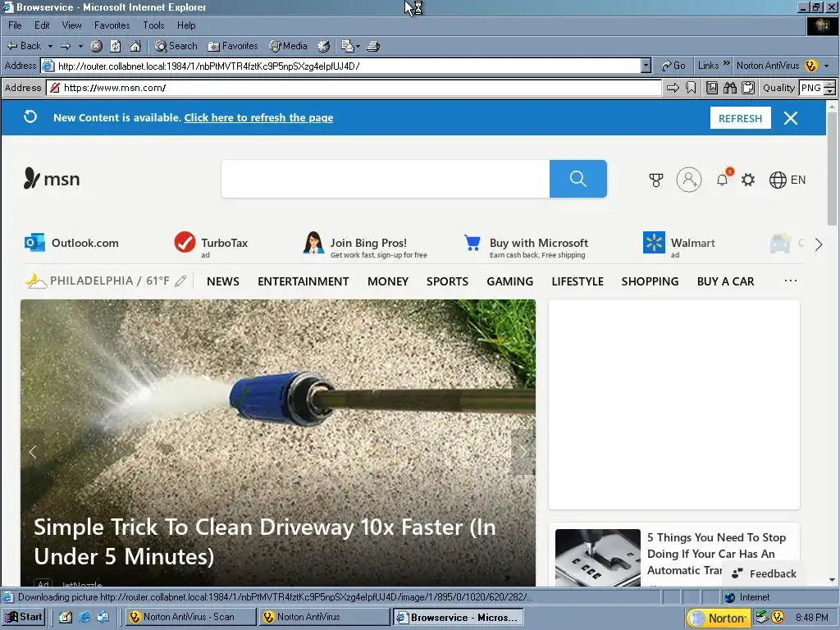Show previous slide in driveway carousel
Image resolution: width=840 pixels, height=630 pixels.
(33, 452)
